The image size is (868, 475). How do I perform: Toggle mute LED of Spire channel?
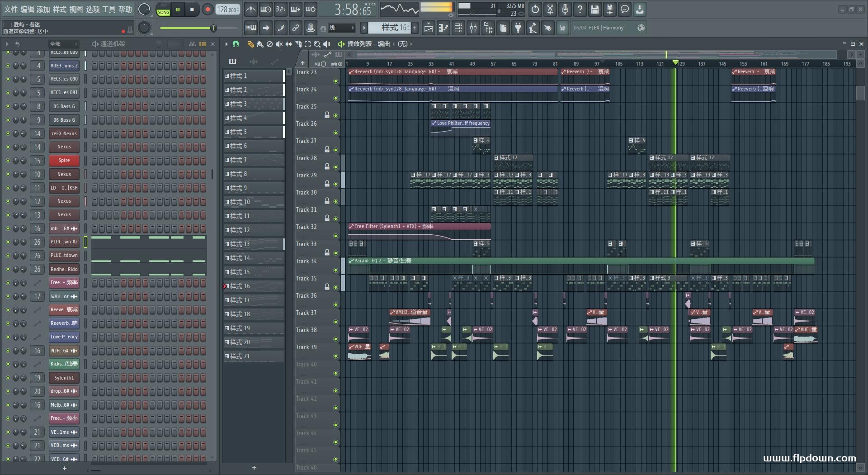(x=8, y=161)
